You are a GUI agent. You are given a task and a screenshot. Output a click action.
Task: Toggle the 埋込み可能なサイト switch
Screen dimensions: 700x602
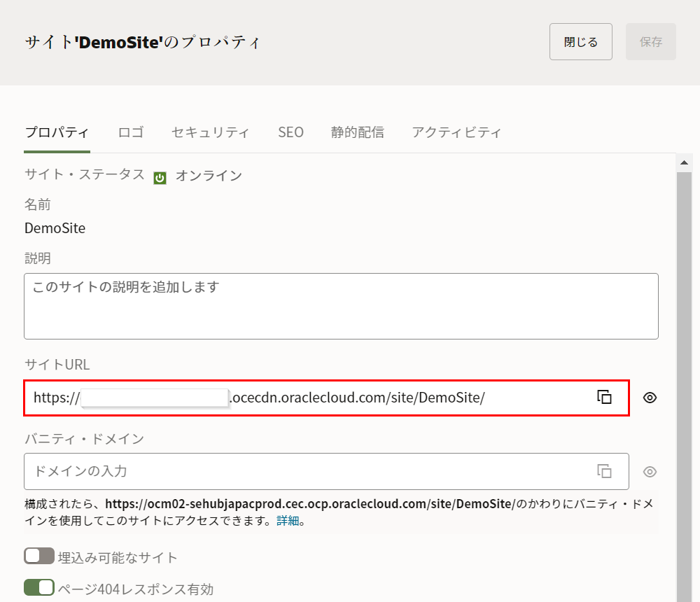click(x=39, y=556)
